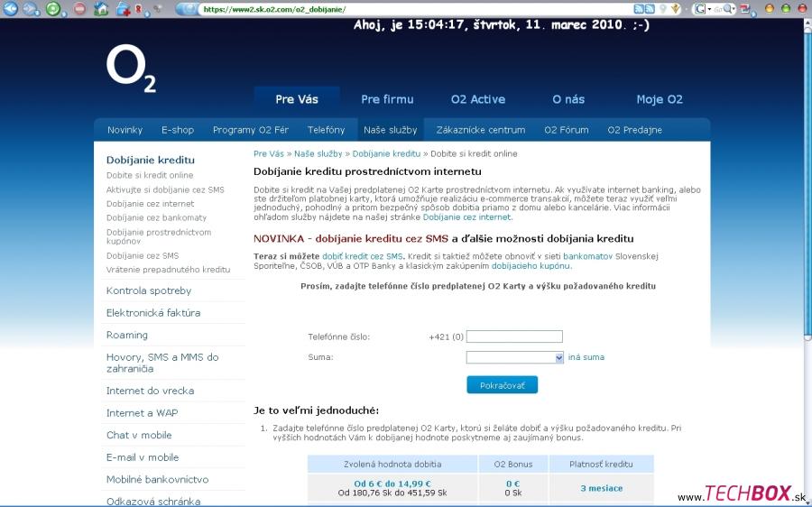
Task: Switch to the Pre Vás tab
Action: [x=297, y=99]
